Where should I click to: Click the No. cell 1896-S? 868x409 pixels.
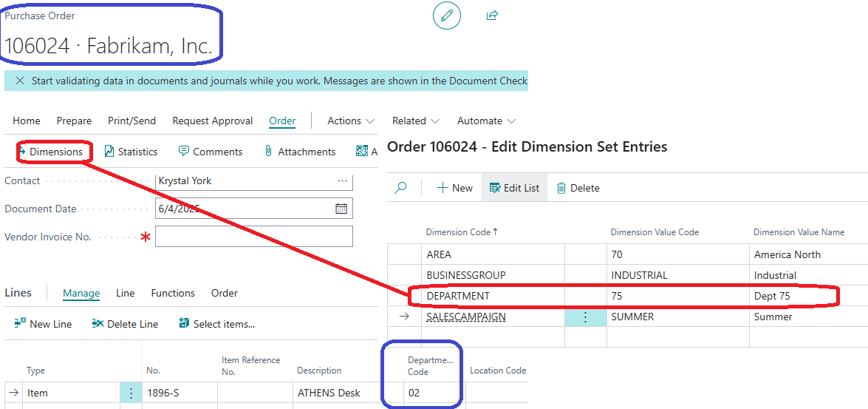click(180, 393)
